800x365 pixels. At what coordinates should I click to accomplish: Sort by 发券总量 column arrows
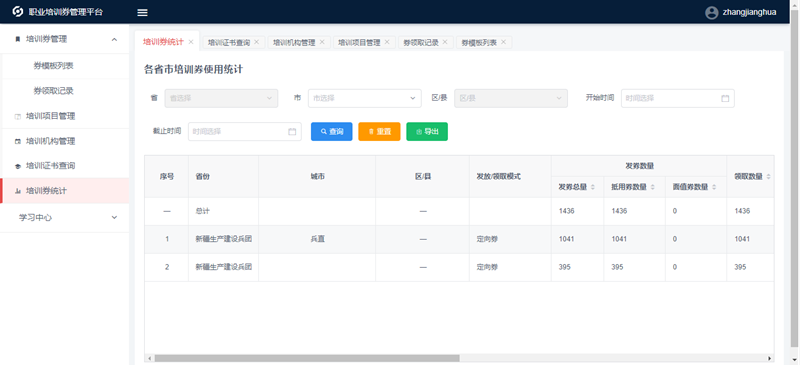(592, 187)
